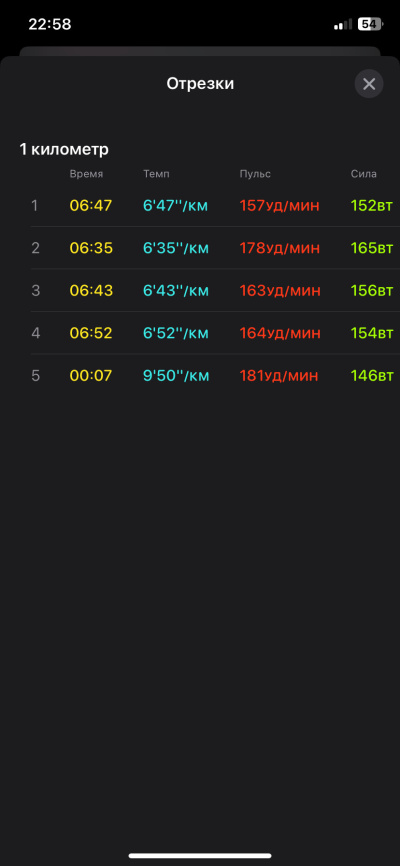
Task: Tap the 165вт power value
Action: [372, 249]
